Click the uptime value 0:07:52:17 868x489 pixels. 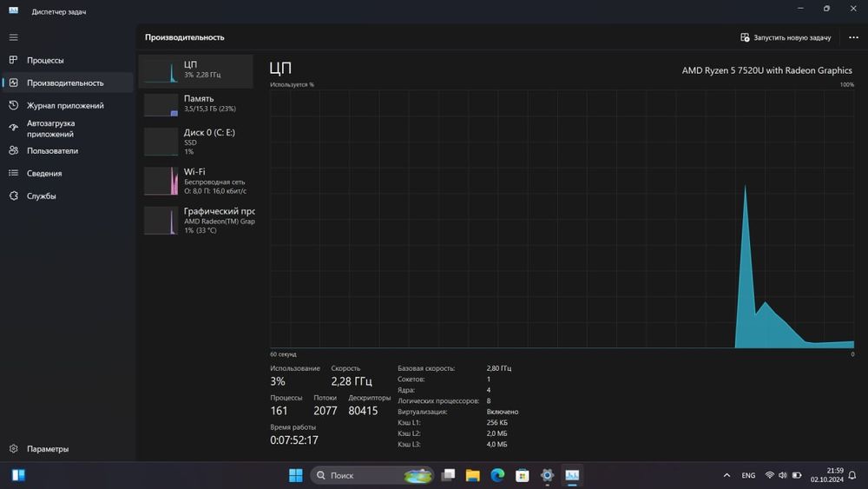(294, 439)
